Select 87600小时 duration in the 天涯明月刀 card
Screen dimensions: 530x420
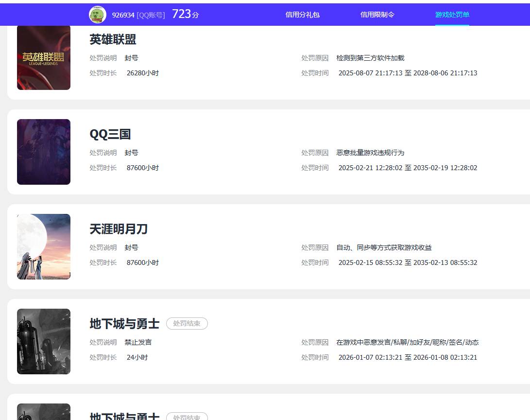point(143,262)
